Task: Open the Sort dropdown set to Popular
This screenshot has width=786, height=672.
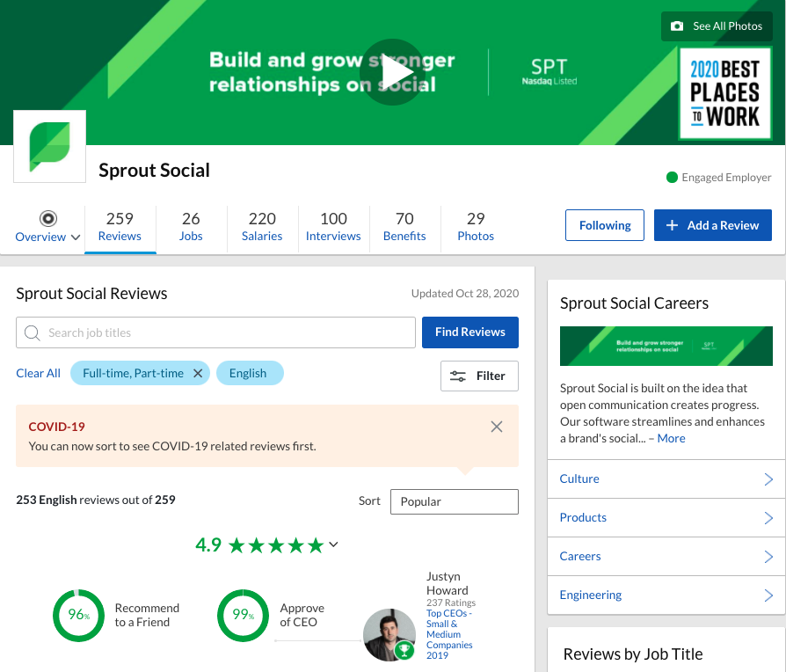Action: pos(455,501)
